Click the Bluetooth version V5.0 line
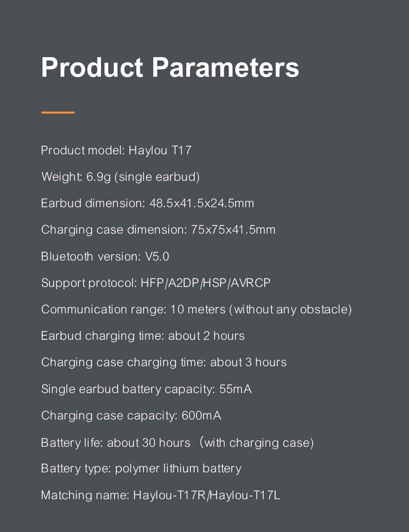Image resolution: width=409 pixels, height=532 pixels. coord(105,256)
